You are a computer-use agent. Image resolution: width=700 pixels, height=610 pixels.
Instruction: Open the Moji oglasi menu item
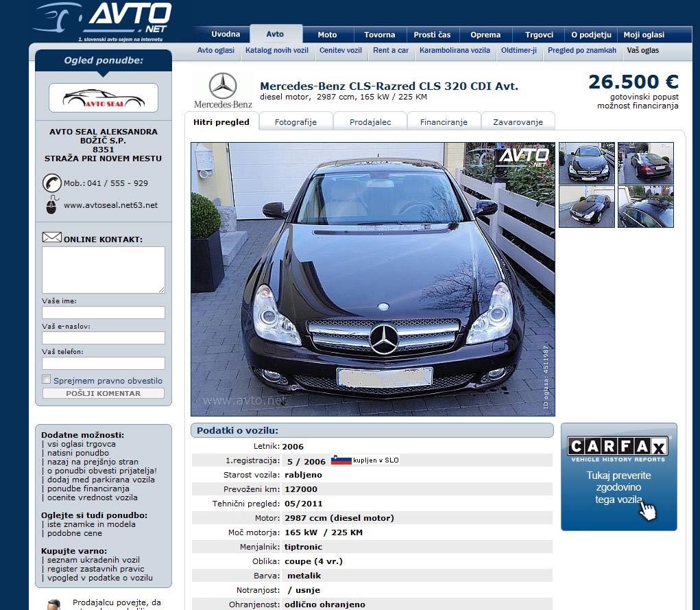tap(644, 35)
